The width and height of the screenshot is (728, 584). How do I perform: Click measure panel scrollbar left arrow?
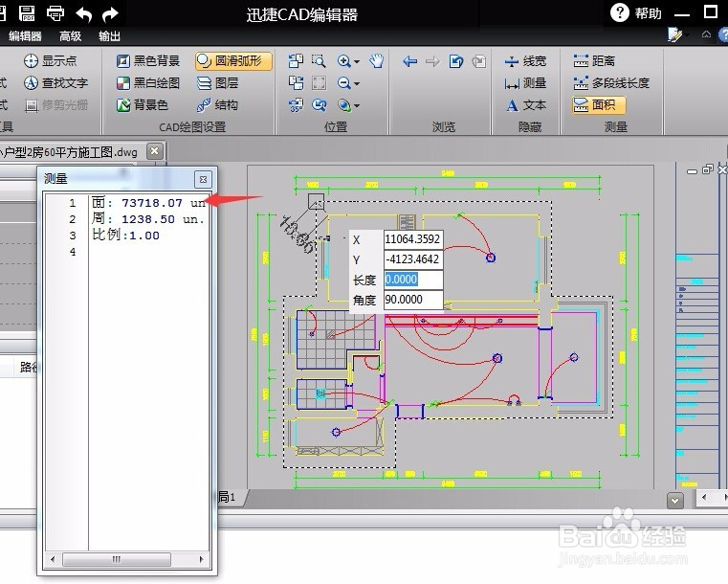(x=52, y=559)
